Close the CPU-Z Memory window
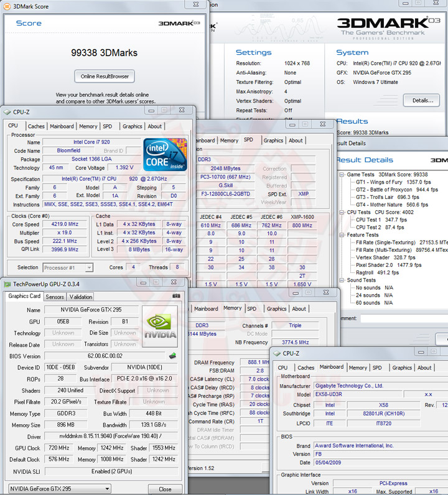The width and height of the screenshot is (448, 495). point(325,293)
